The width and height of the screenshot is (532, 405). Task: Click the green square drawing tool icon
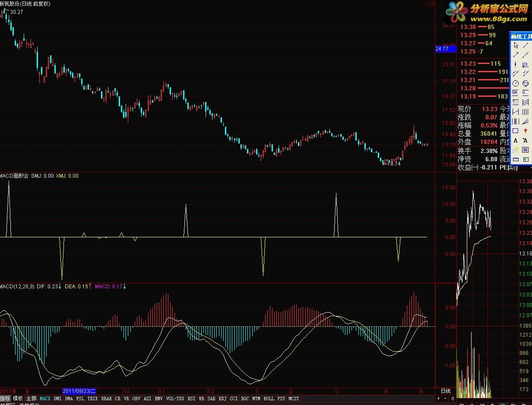[526, 159]
